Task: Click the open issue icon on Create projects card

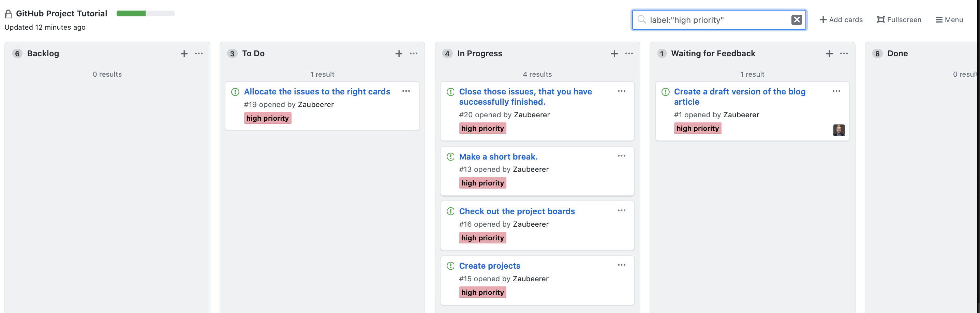Action: pyautogui.click(x=451, y=266)
